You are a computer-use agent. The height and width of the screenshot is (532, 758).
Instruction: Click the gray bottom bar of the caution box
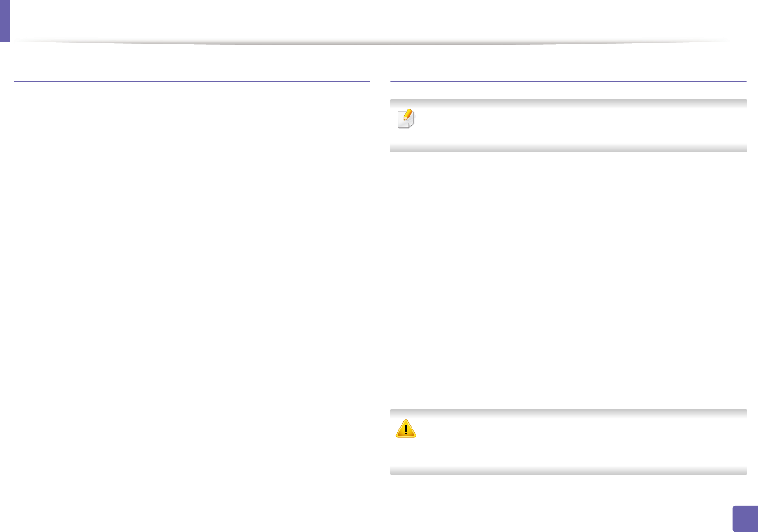click(x=568, y=471)
